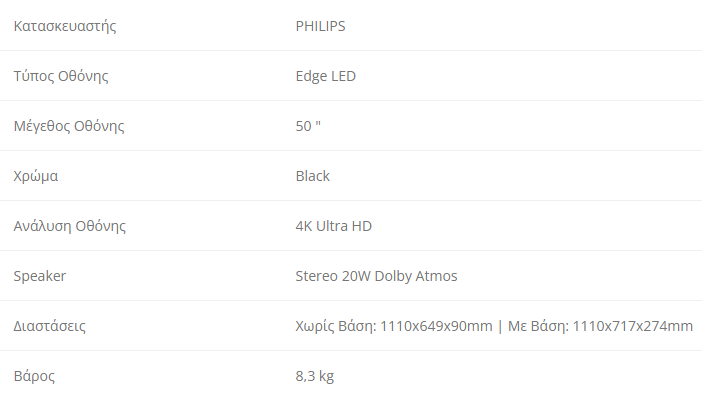Select the Edge LED value

pyautogui.click(x=325, y=76)
